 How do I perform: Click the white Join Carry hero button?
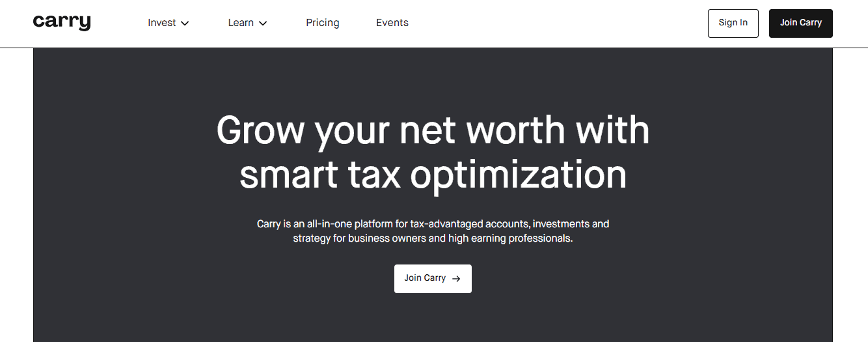point(433,278)
